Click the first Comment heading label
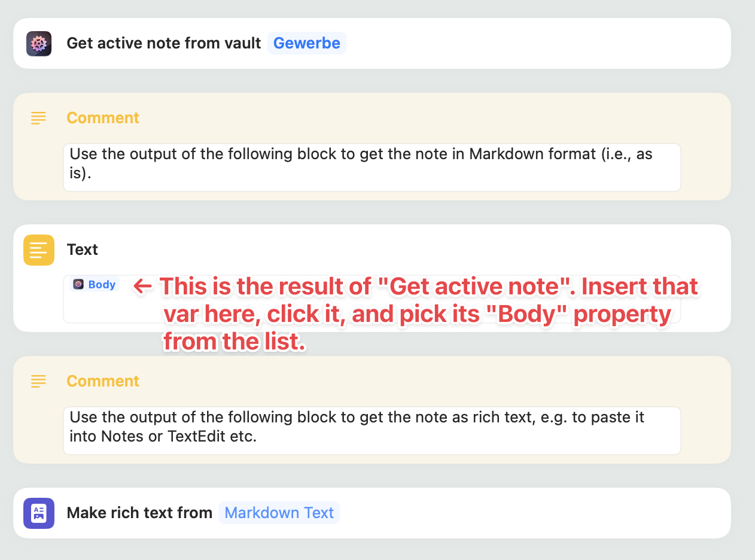Image resolution: width=755 pixels, height=560 pixels. 102,118
